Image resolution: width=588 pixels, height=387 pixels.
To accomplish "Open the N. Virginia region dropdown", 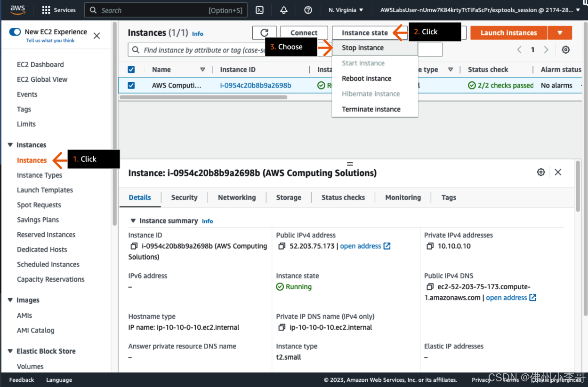I will [x=346, y=10].
